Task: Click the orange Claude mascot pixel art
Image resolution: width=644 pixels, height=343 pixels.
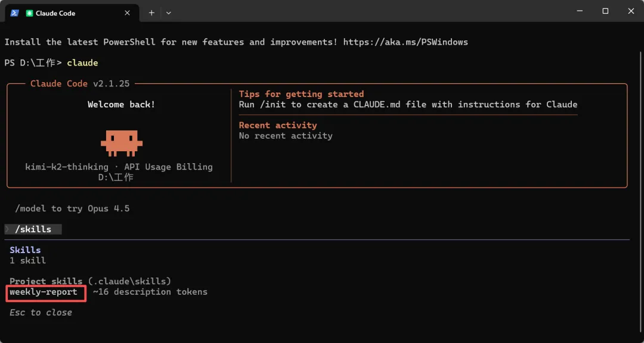Action: (122, 142)
